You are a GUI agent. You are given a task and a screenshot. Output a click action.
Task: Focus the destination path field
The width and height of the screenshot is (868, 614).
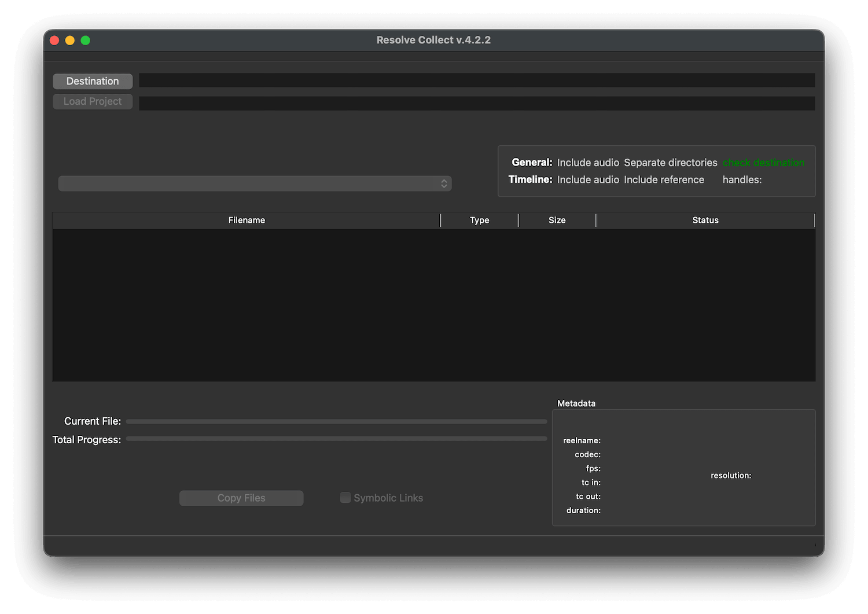[x=477, y=80]
